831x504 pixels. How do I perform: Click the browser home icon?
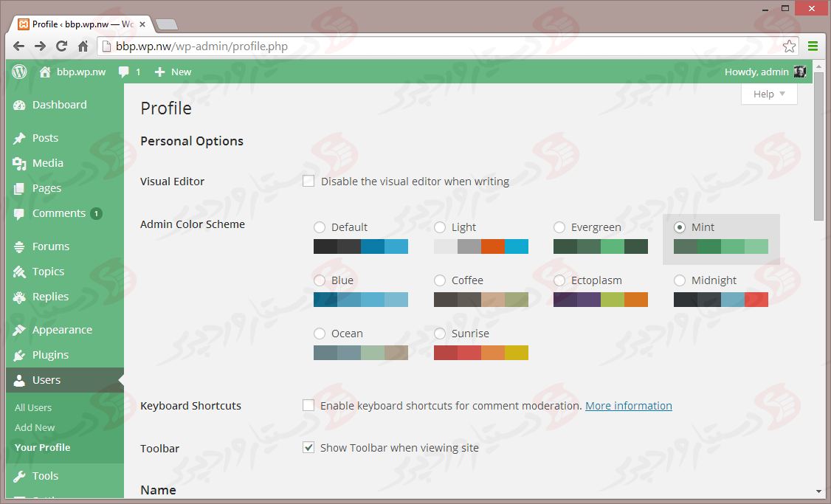pos(83,46)
